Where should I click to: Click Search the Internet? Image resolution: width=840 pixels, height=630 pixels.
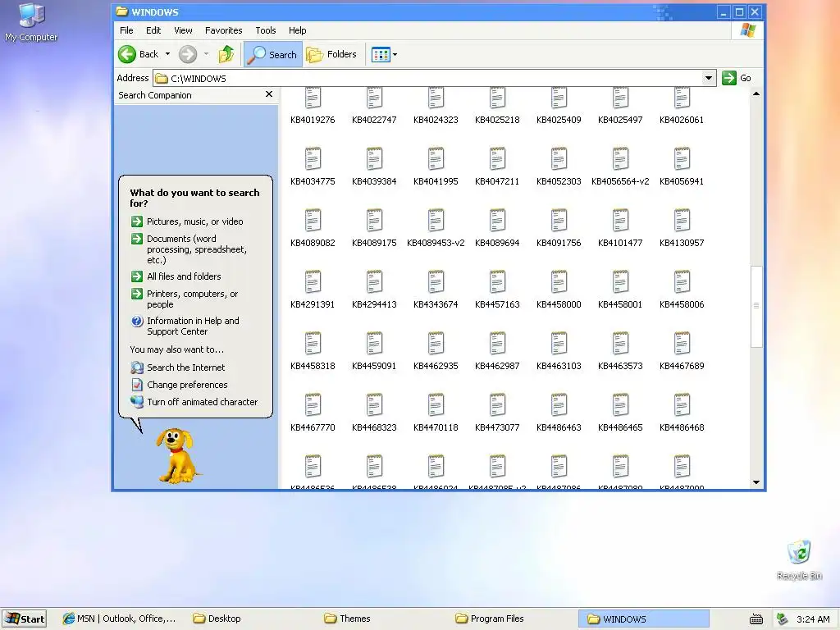coord(178,367)
